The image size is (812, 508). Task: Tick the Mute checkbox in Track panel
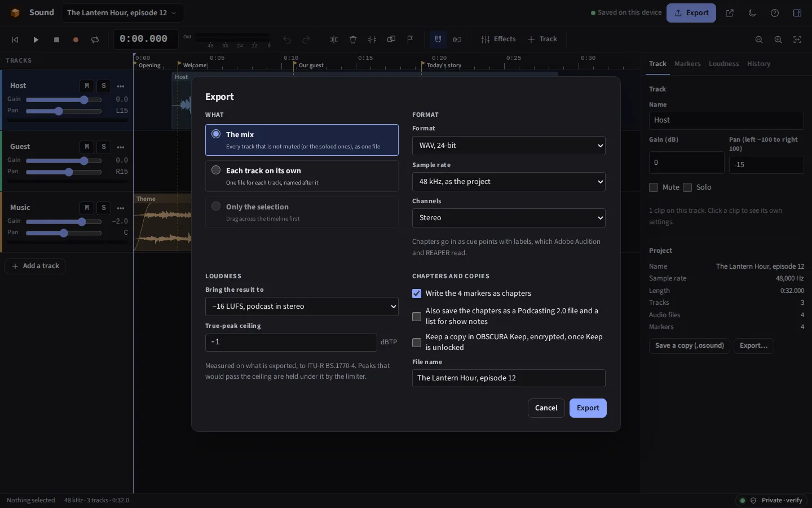pos(654,187)
